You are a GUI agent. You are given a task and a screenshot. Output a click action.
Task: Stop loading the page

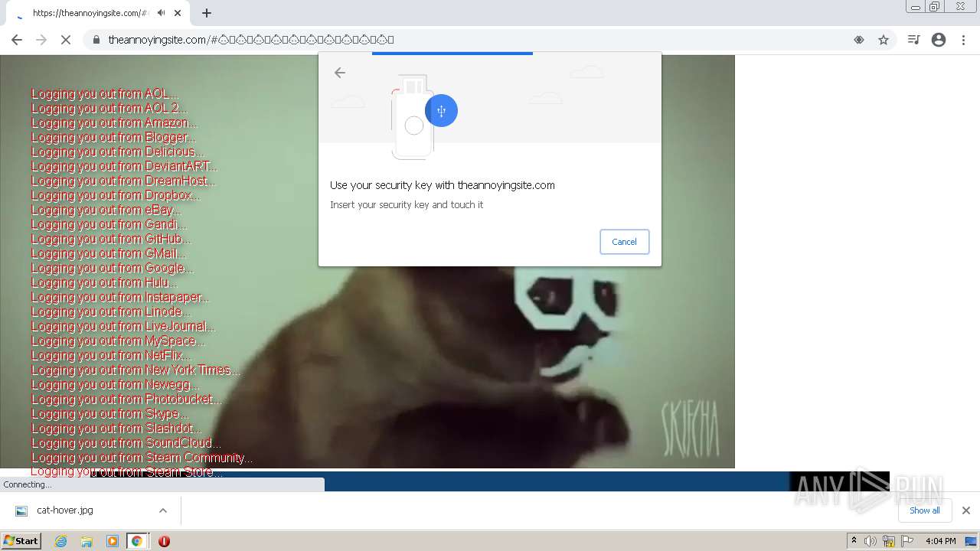(66, 40)
